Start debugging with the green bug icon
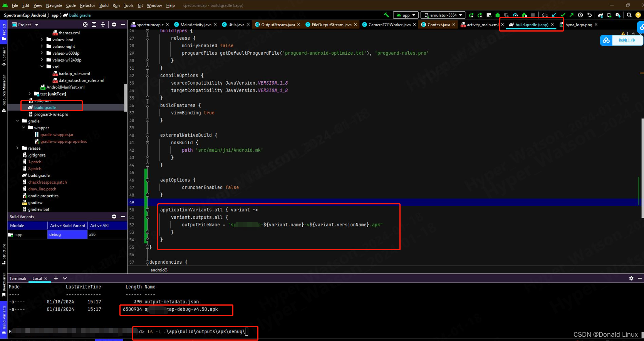This screenshot has height=341, width=644. pyautogui.click(x=497, y=15)
